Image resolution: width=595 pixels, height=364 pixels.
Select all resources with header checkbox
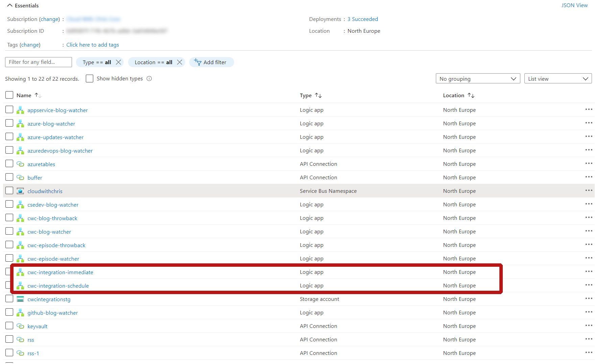pyautogui.click(x=9, y=95)
